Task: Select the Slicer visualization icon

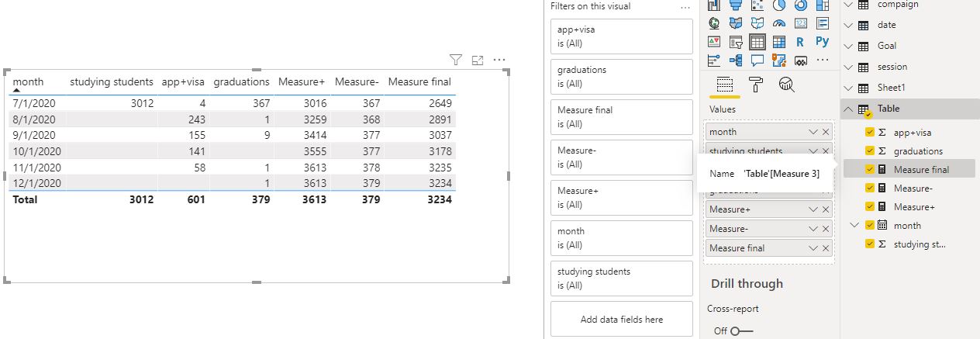Action: tap(736, 42)
